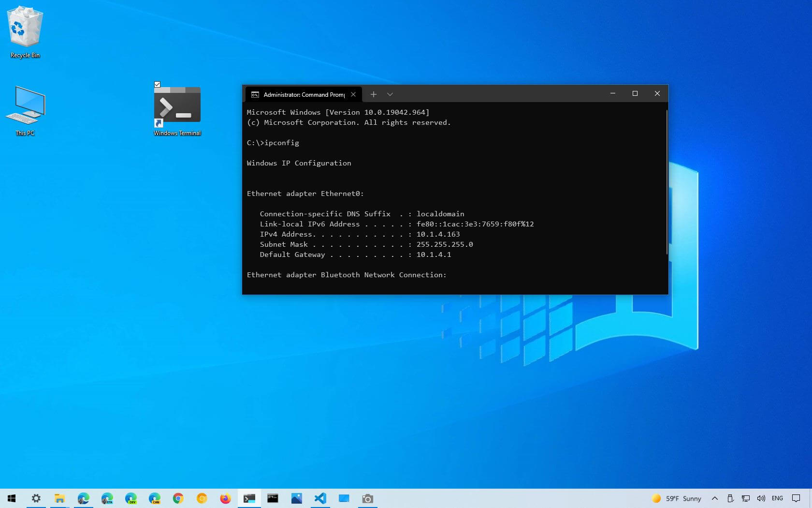Open network status from the system tray
812x508 pixels.
pyautogui.click(x=746, y=499)
